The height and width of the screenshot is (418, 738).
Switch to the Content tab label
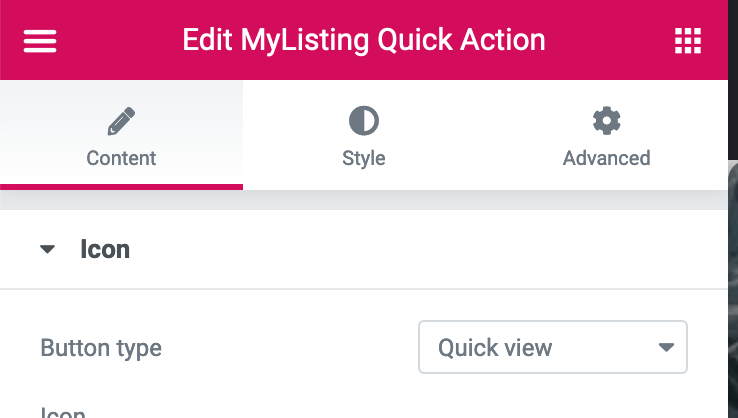[121, 158]
